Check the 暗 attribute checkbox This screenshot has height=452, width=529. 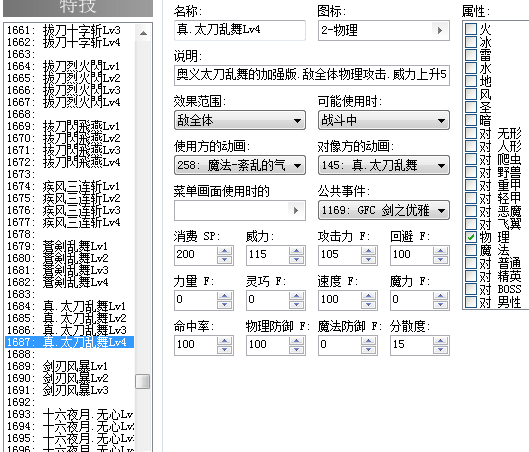[x=471, y=120]
